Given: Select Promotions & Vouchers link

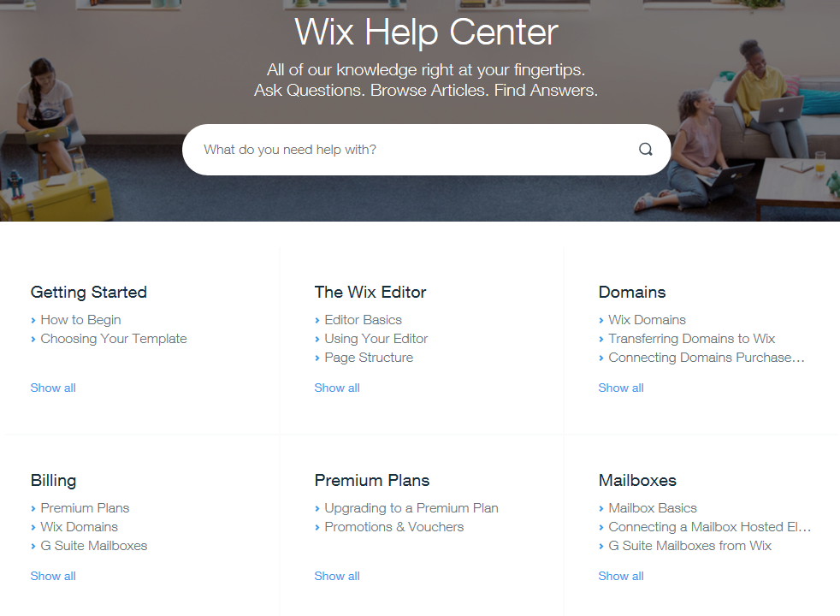Looking at the screenshot, I should [x=393, y=527].
